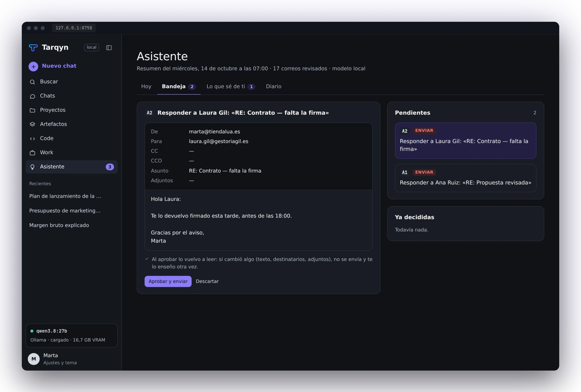Click the Pendientes heading
This screenshot has height=392, width=581.
click(413, 113)
